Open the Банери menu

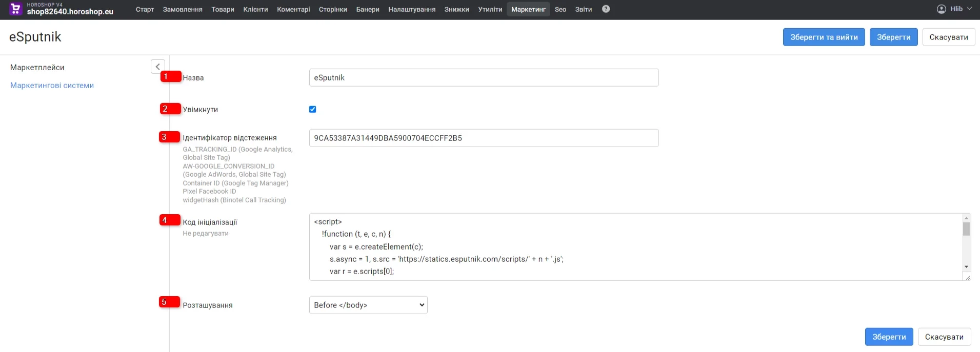[368, 10]
